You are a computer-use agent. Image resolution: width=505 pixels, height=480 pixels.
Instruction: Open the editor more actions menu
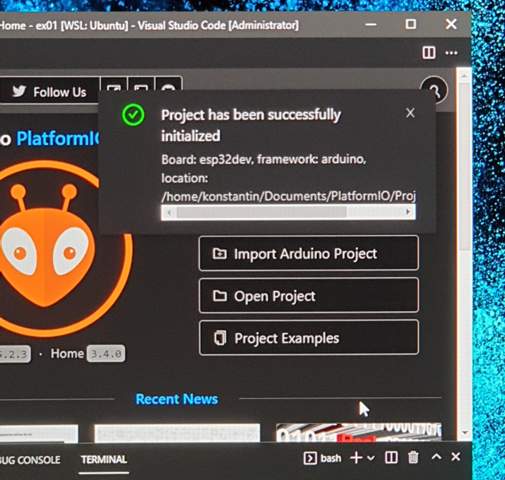point(451,53)
